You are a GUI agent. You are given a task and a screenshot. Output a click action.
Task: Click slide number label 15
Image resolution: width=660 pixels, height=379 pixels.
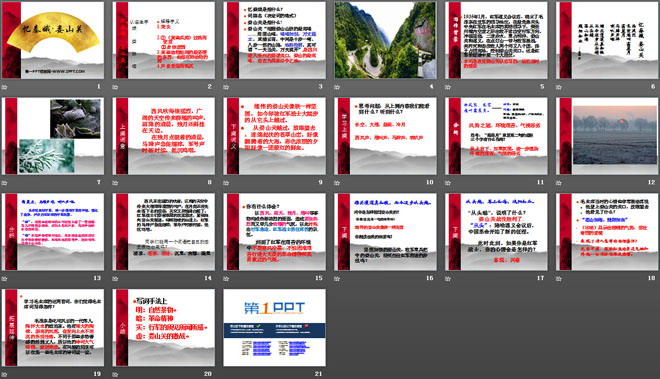tap(319, 278)
